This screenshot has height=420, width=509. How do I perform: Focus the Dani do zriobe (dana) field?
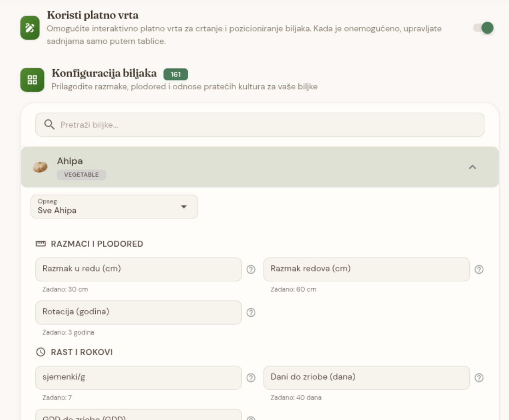[366, 378]
